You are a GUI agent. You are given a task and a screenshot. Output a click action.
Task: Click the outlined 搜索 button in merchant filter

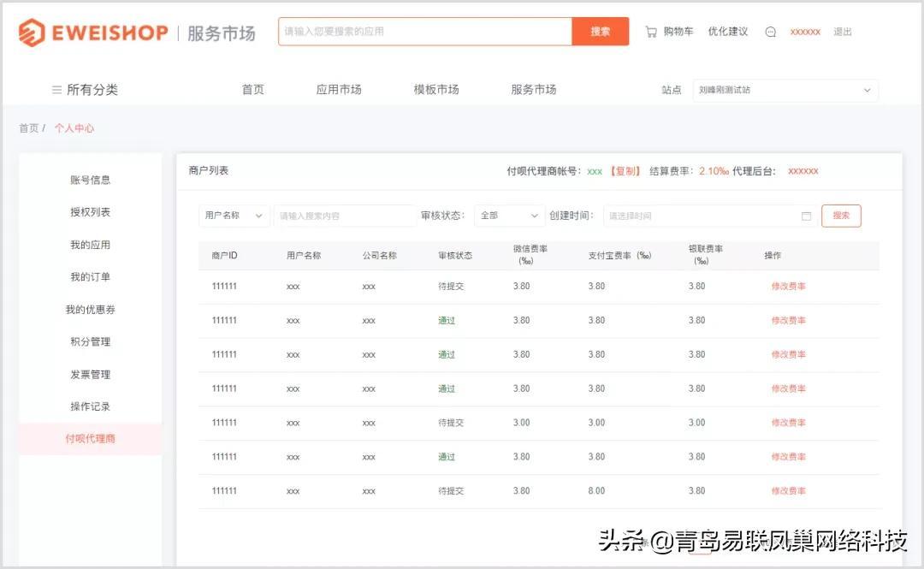(841, 216)
